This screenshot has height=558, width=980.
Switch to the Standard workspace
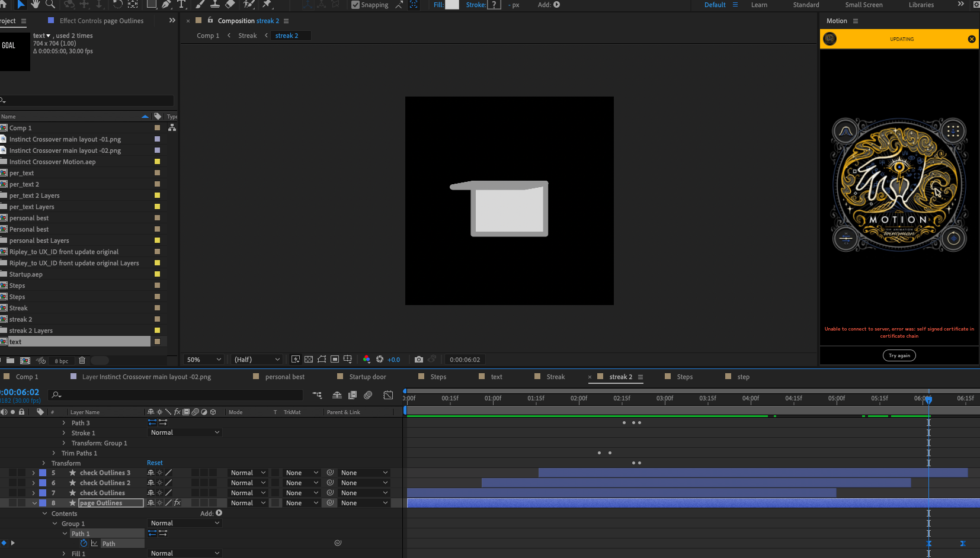coord(806,5)
